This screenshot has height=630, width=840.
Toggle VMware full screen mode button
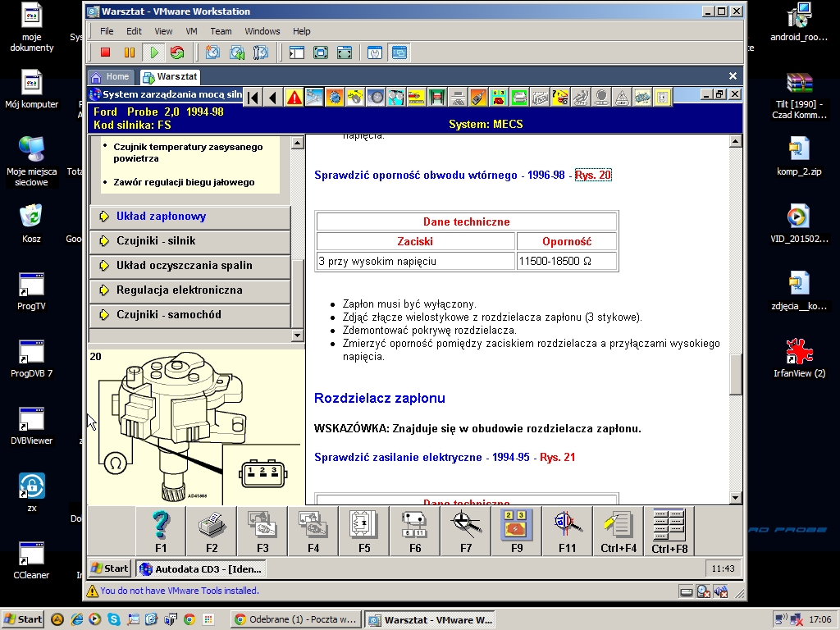coord(321,52)
